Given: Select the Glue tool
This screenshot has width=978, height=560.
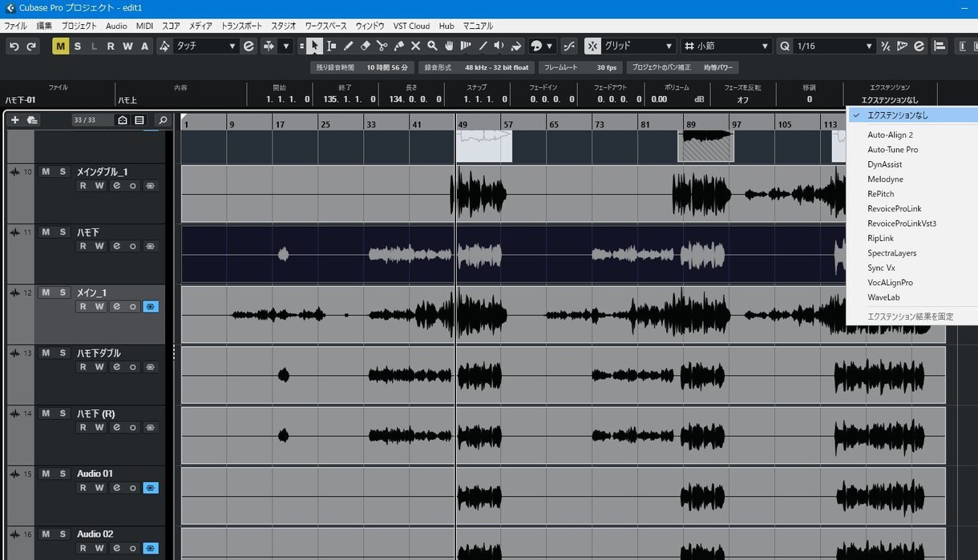Looking at the screenshot, I should [399, 46].
